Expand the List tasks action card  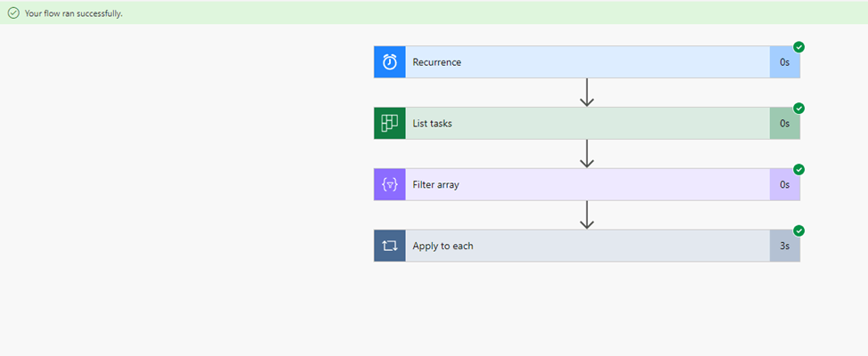(x=588, y=124)
